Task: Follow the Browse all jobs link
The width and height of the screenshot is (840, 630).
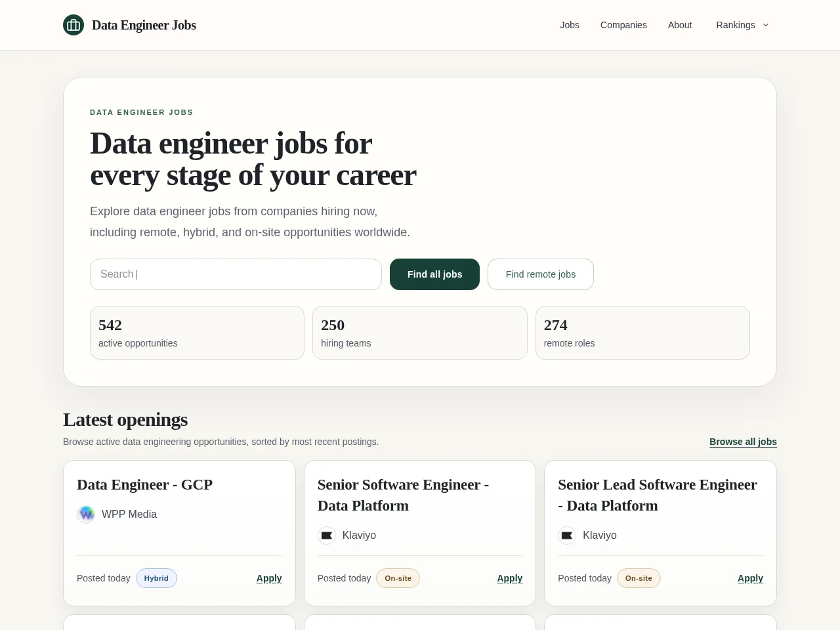Action: click(743, 442)
